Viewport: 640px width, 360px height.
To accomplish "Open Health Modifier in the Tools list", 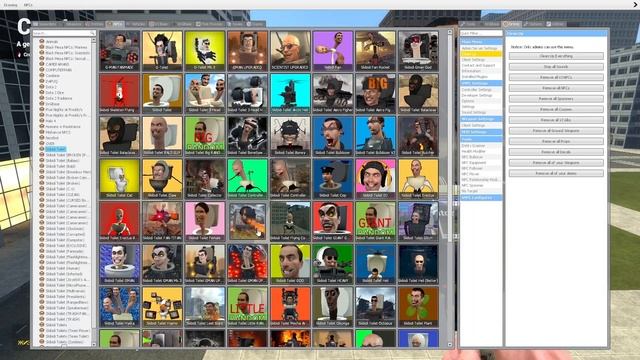I will [x=473, y=151].
